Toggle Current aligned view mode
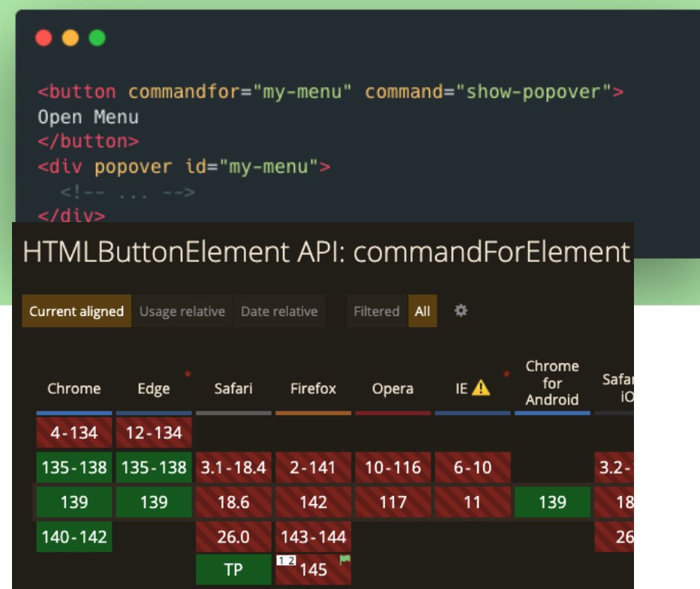 point(75,311)
